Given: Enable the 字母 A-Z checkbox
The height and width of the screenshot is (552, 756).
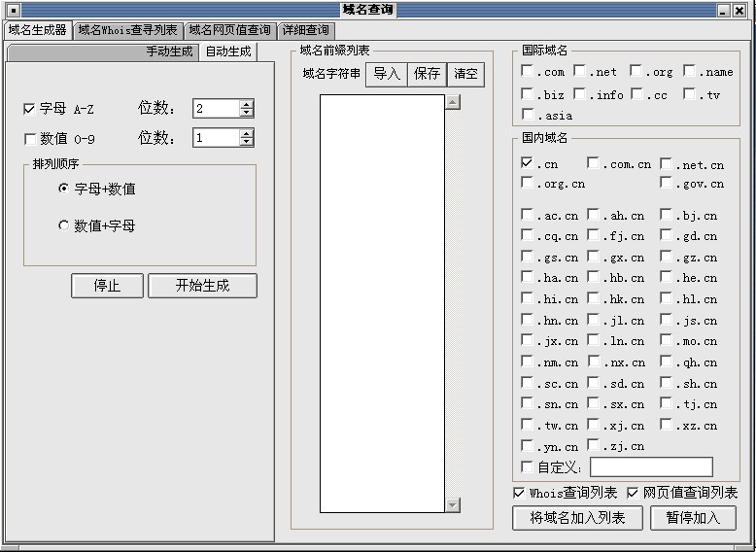Looking at the screenshot, I should pyautogui.click(x=29, y=109).
